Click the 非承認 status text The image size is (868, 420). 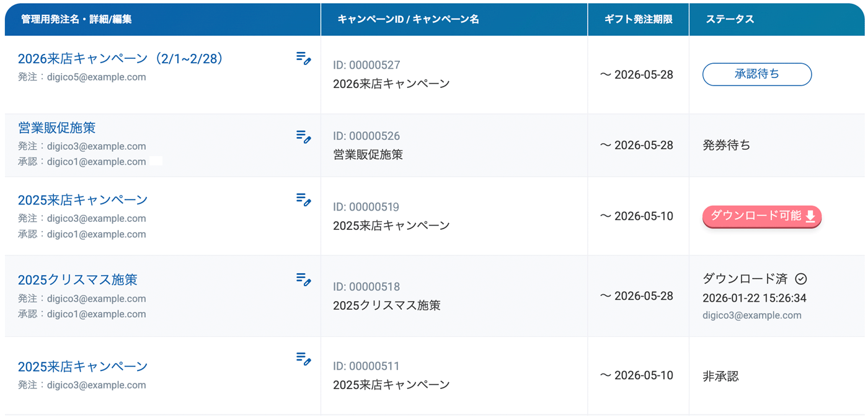720,376
